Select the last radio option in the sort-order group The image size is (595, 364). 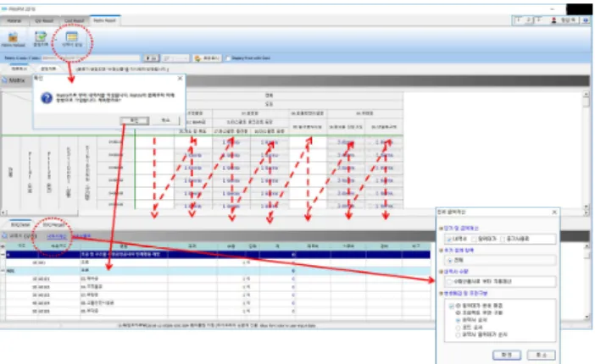[458, 335]
